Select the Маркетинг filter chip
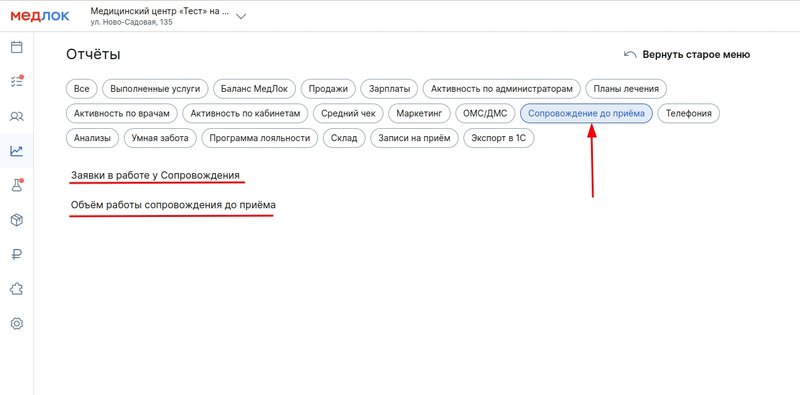Viewport: 800px width, 395px height. (419, 113)
